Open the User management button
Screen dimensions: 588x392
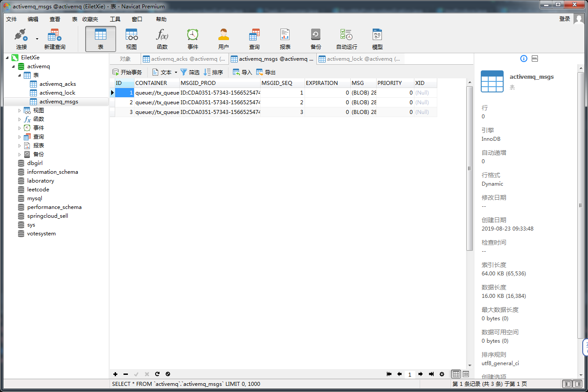click(224, 39)
